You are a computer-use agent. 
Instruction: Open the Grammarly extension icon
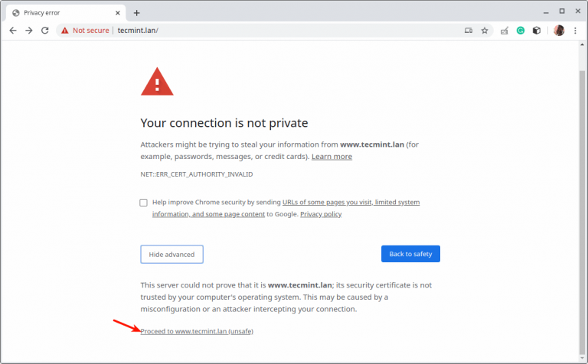[x=521, y=31]
